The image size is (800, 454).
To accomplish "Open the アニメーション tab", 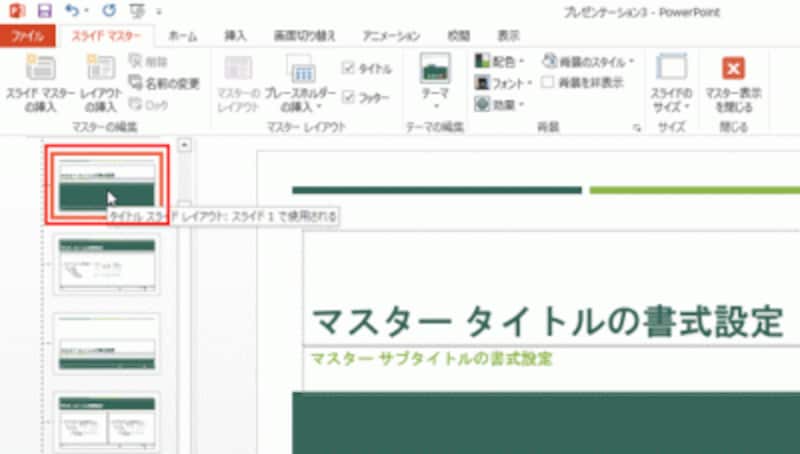I will pos(391,36).
